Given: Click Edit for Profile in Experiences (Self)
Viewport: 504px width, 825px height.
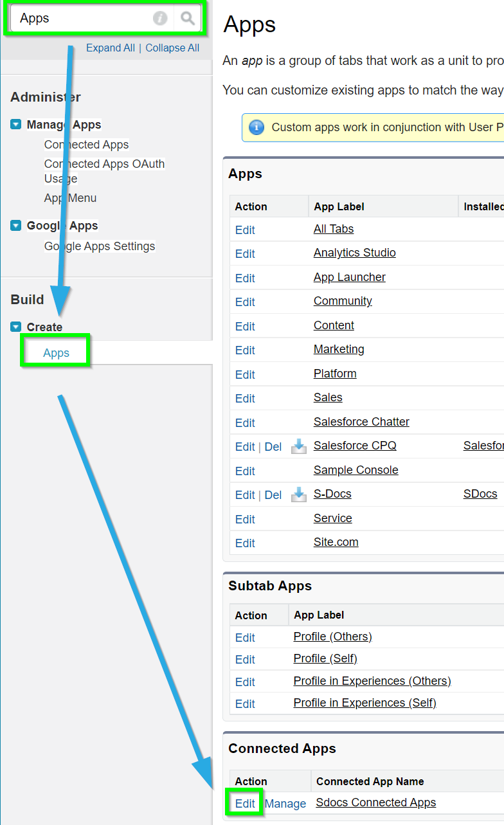Looking at the screenshot, I should (245, 703).
